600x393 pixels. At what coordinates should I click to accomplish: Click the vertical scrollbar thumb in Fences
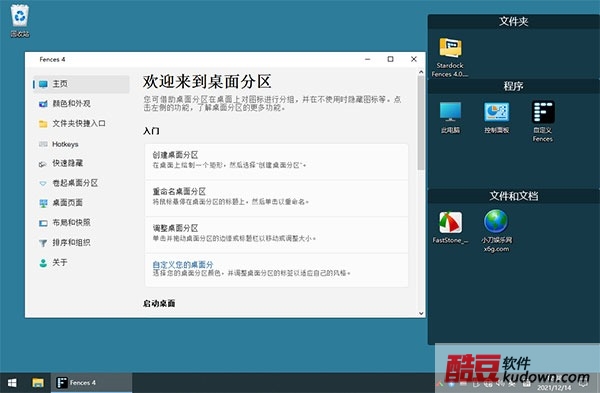pos(421,123)
